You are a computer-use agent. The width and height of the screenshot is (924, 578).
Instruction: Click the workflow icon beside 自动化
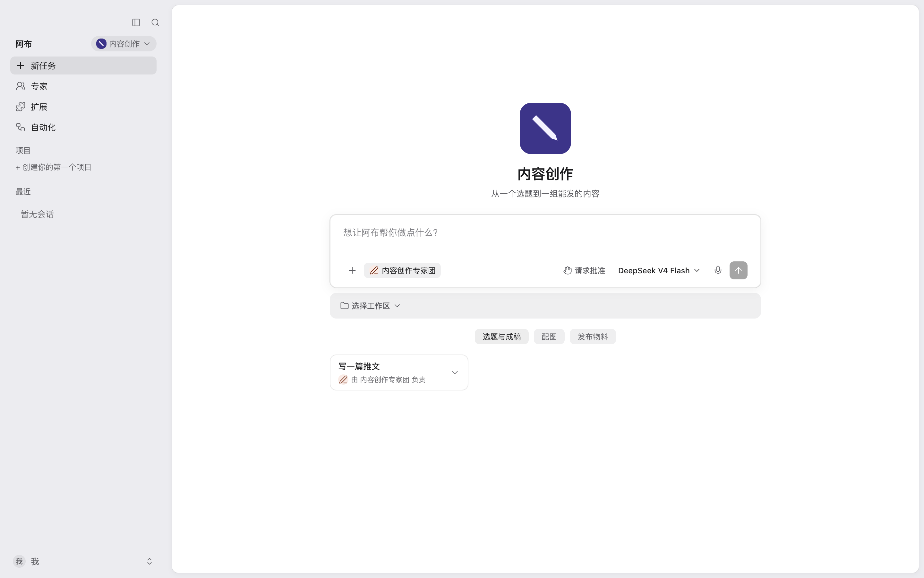[x=21, y=127]
